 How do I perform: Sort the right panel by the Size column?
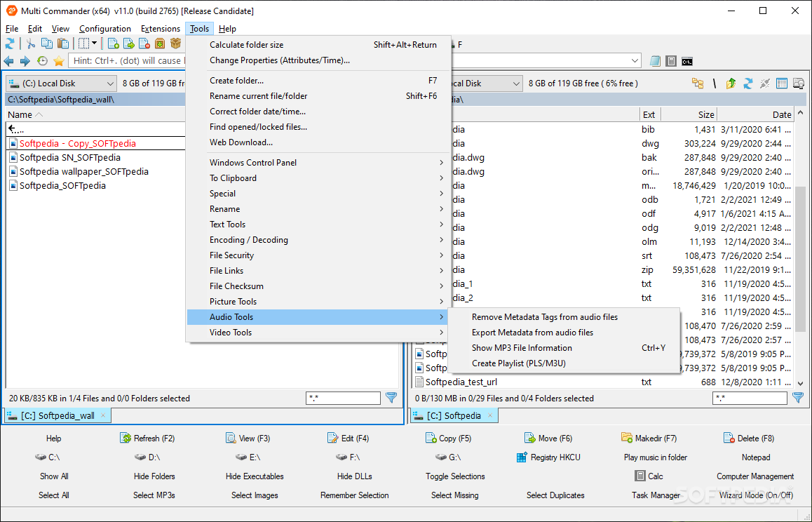pos(690,114)
